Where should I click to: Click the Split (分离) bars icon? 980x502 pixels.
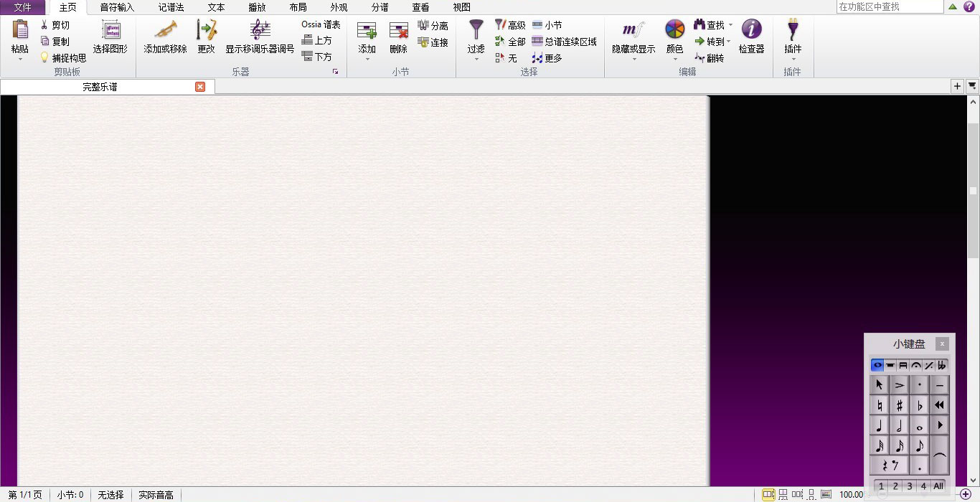(423, 26)
